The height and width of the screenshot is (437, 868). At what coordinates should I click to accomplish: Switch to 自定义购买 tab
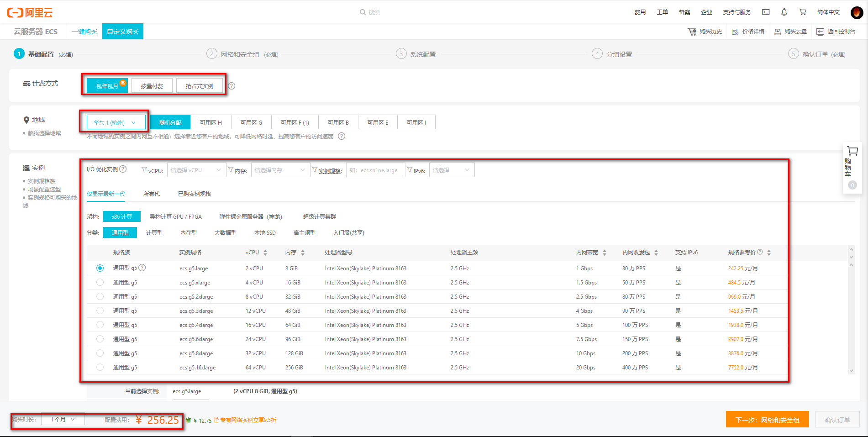click(x=123, y=32)
